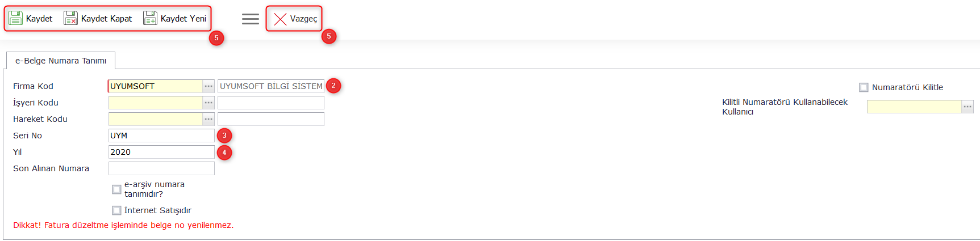Image resolution: width=980 pixels, height=241 pixels.
Task: Click the red badge numbered 4
Action: click(224, 152)
